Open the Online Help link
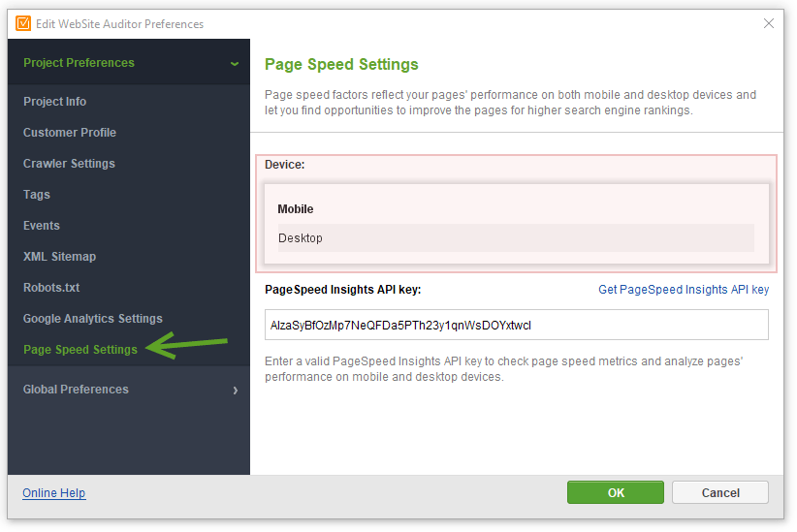The width and height of the screenshot is (797, 532). pos(54,493)
